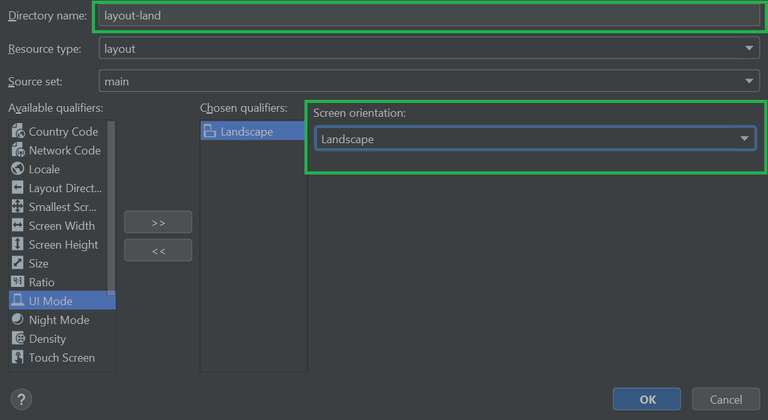Open the Screen orientation dropdown

click(535, 139)
